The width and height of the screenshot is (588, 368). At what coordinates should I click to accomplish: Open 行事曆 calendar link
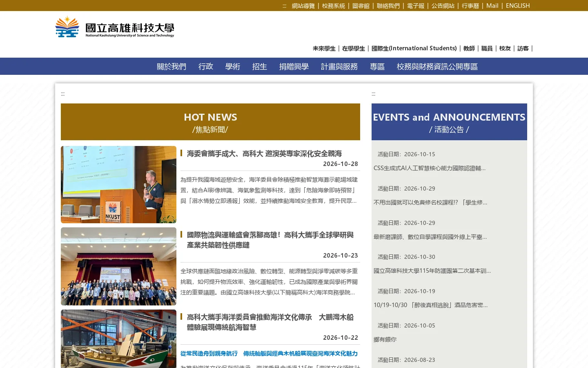470,6
